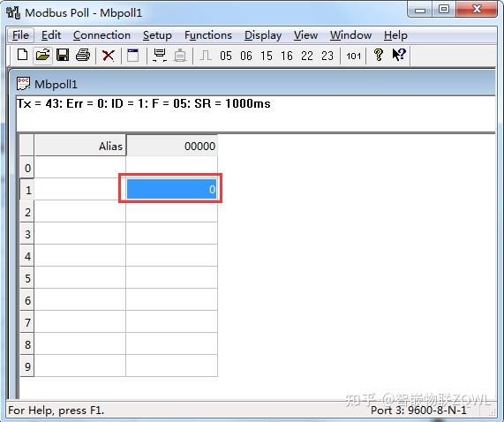This screenshot has width=504, height=422.
Task: Click the function 05 toolbar button
Action: (x=226, y=56)
